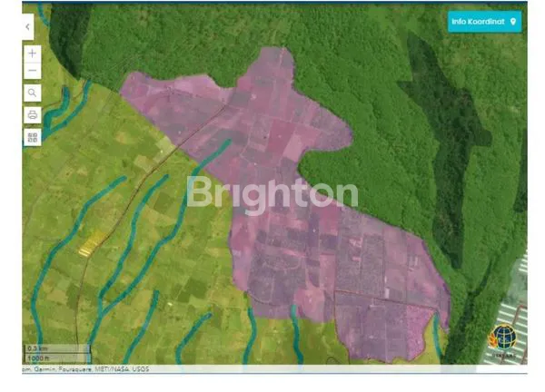Zoom in using the plus button
Viewport: 545px width, 392px height.
pos(33,54)
